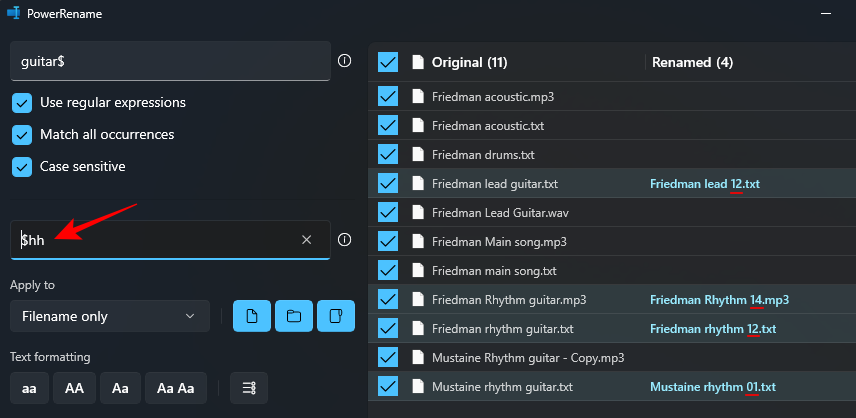
Task: Toggle the include folders icon button
Action: coord(294,316)
